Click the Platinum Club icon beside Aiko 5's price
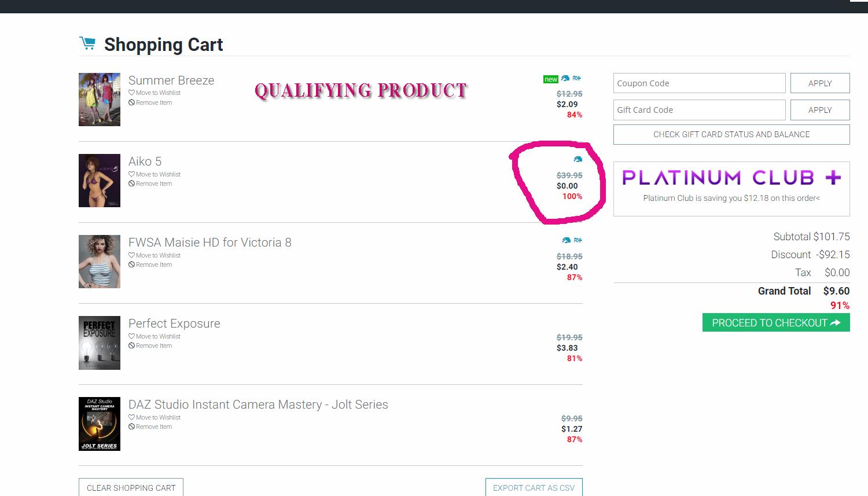The height and width of the screenshot is (496, 868). (x=578, y=159)
